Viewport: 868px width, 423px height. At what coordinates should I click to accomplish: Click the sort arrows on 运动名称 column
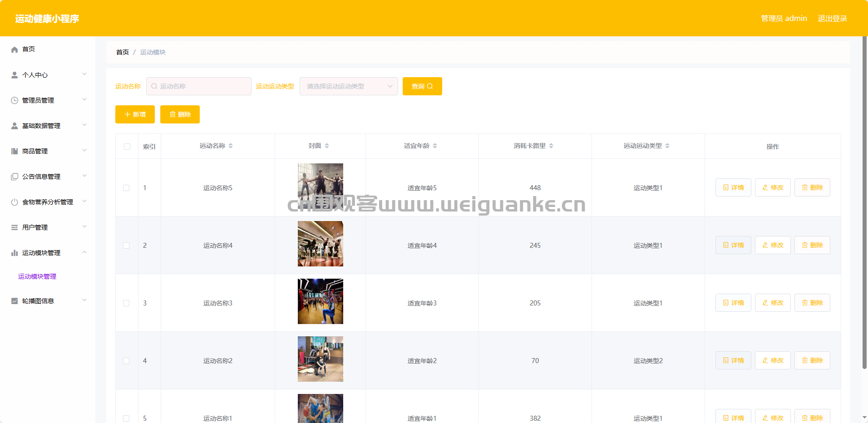tap(231, 146)
